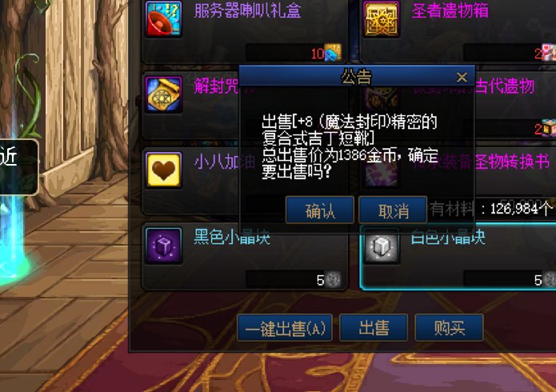
Task: Click the 一键出售(A) button
Action: click(285, 328)
